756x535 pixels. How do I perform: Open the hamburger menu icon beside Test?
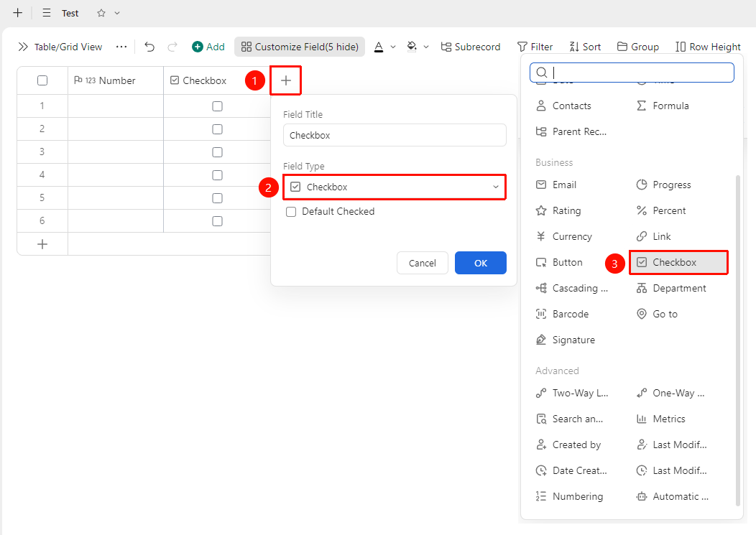point(47,13)
